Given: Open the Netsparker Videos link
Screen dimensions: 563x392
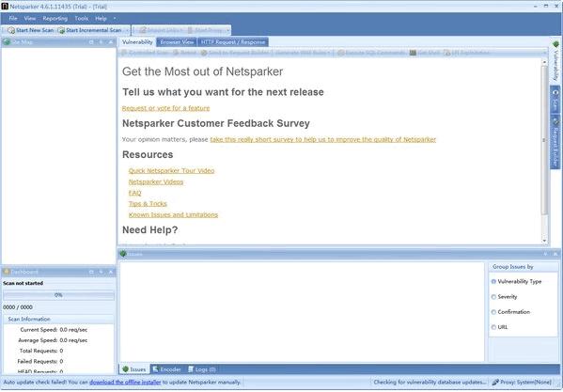Looking at the screenshot, I should [x=156, y=181].
